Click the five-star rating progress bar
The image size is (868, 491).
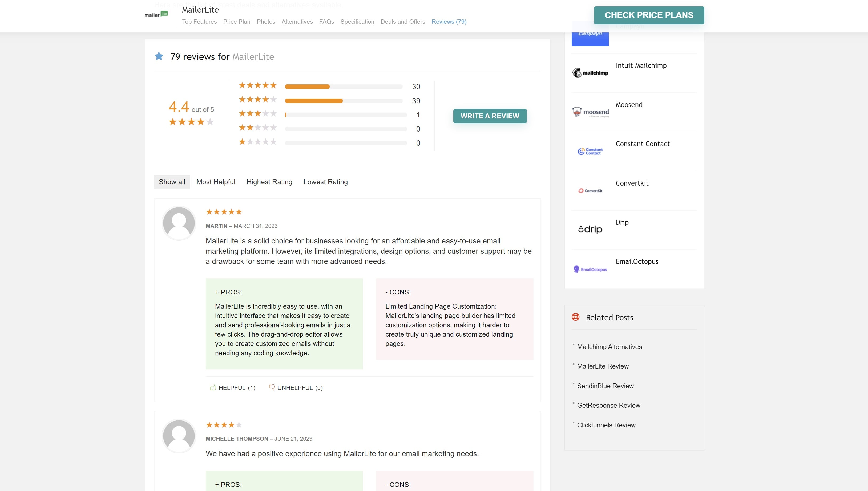click(344, 87)
